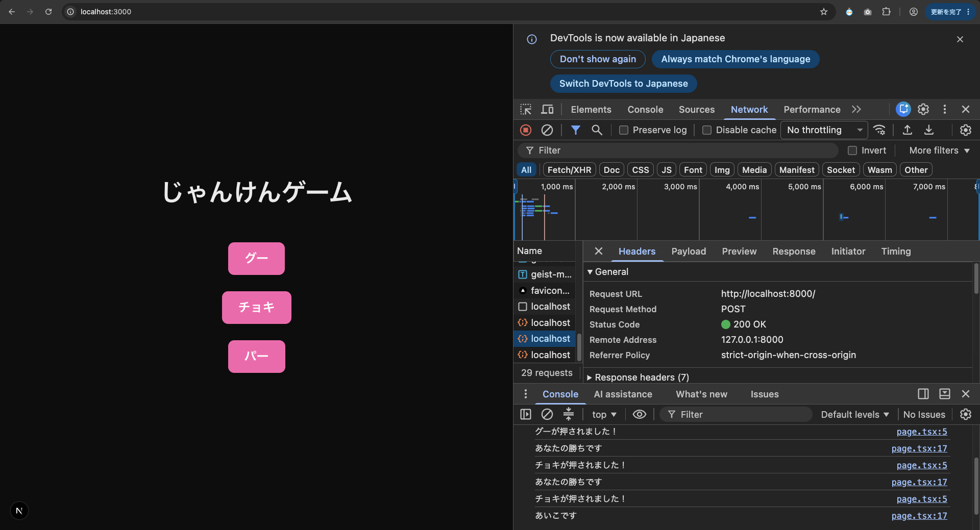980x530 pixels.
Task: Click the export HAR download icon
Action: point(929,130)
